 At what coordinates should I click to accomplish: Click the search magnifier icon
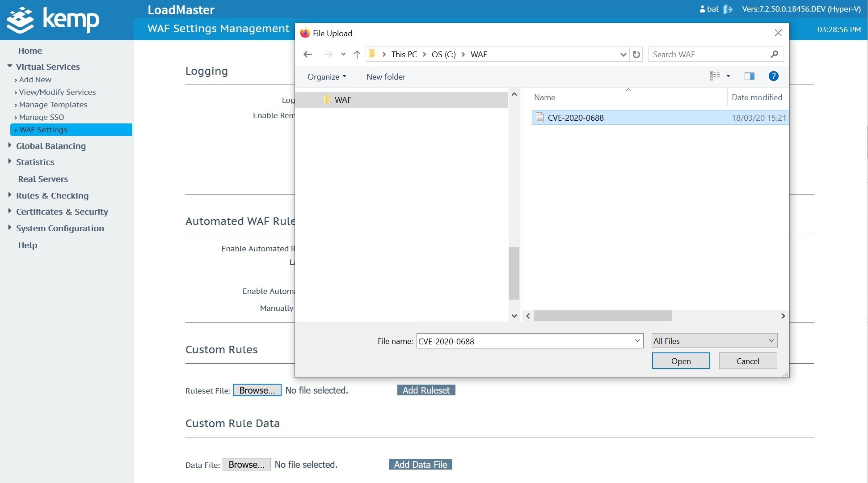pos(775,55)
